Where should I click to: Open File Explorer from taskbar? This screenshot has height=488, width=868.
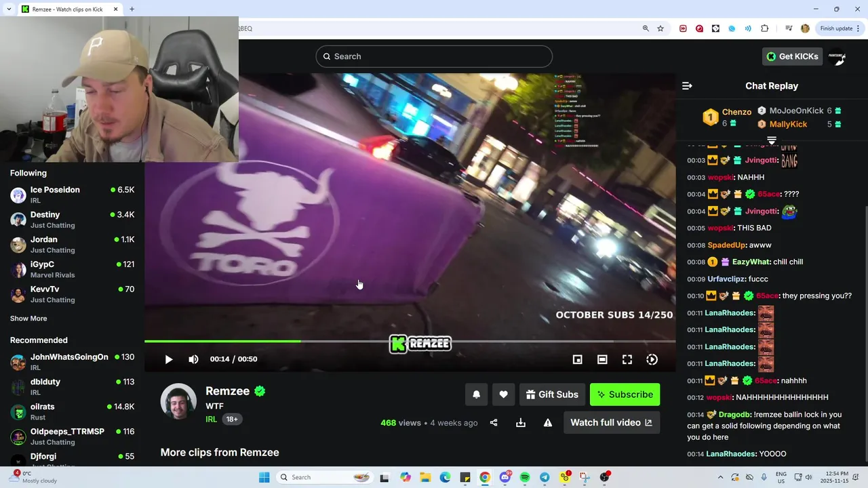(x=425, y=477)
